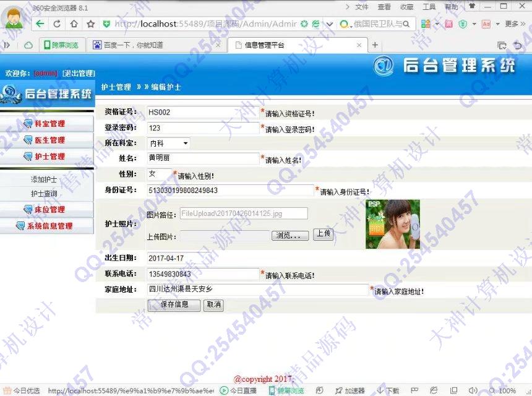
Task: Click the 登录密码 input field
Action: point(203,128)
